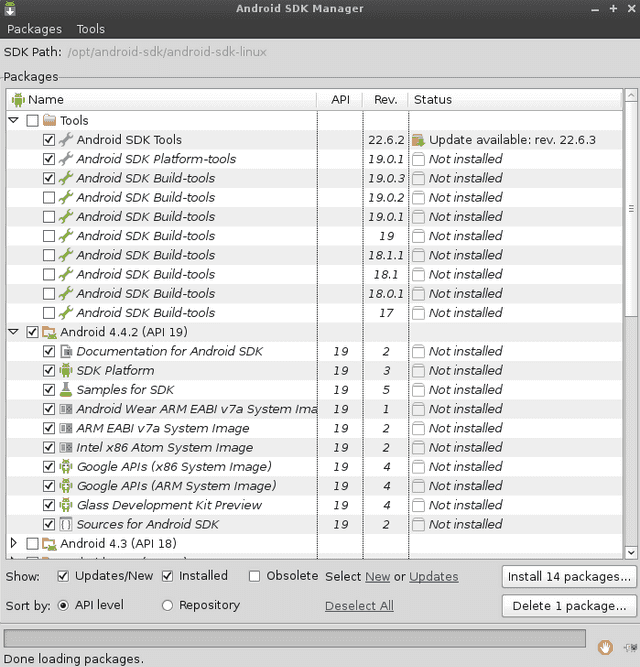
Task: Click the vertical scrollbar thumb
Action: [631, 208]
